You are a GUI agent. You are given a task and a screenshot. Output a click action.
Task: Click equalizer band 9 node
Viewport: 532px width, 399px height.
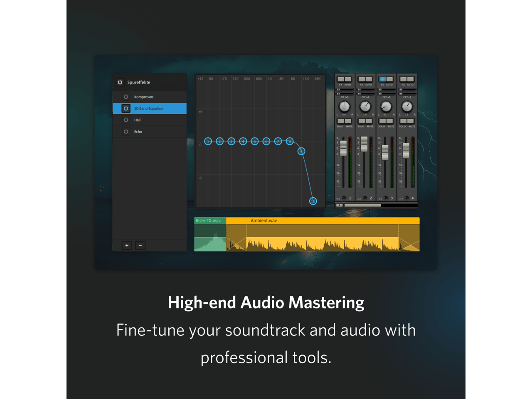(x=301, y=151)
